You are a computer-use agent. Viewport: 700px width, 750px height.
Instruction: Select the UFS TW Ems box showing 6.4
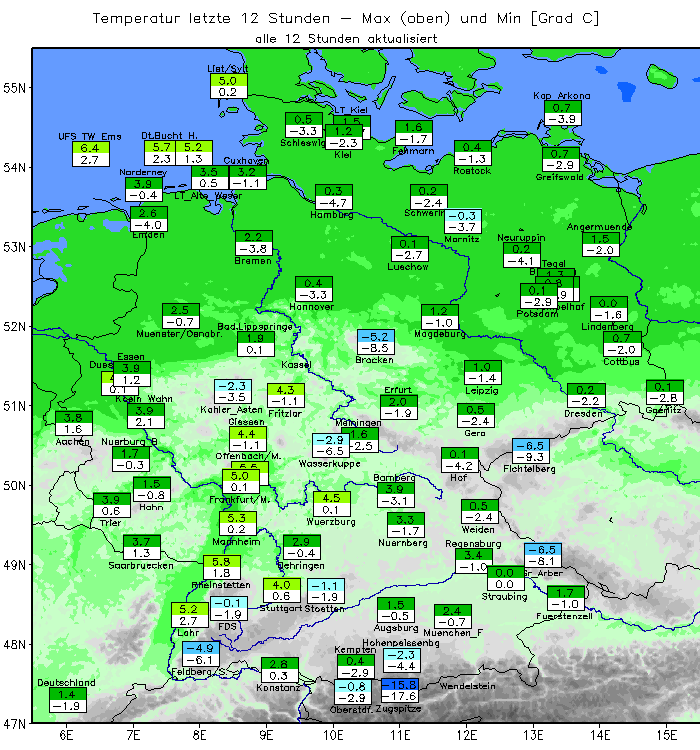[90, 154]
